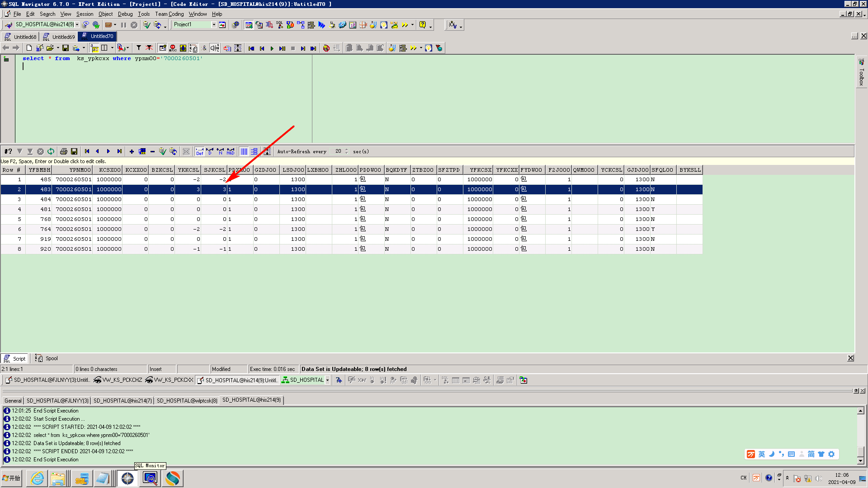Print the result grid via printer icon
The image size is (868, 488).
pyautogui.click(x=64, y=151)
